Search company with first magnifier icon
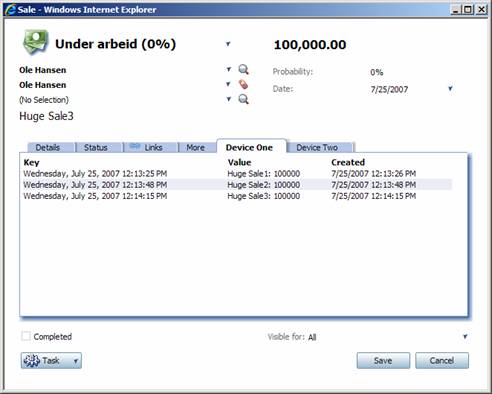This screenshot has width=492, height=394. pos(243,69)
